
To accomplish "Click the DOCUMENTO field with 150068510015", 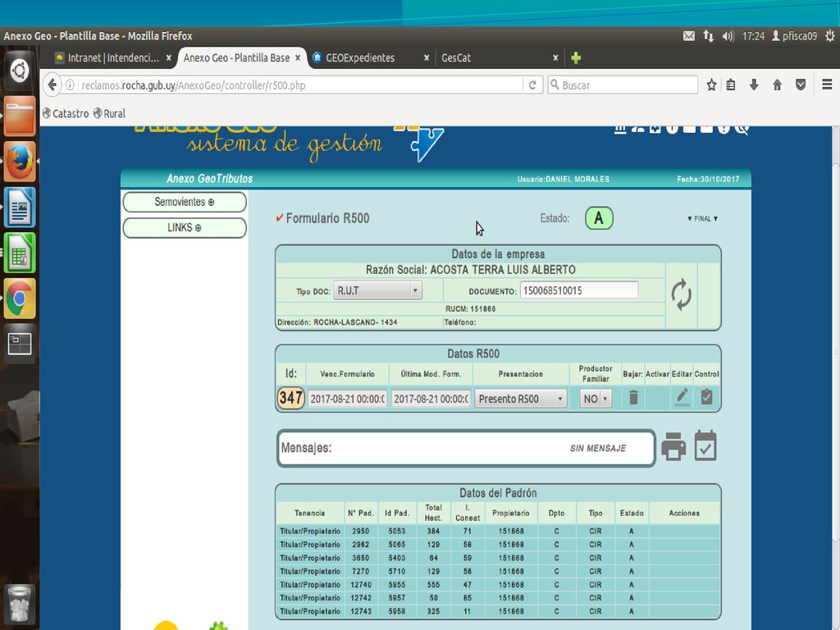I will tap(579, 290).
